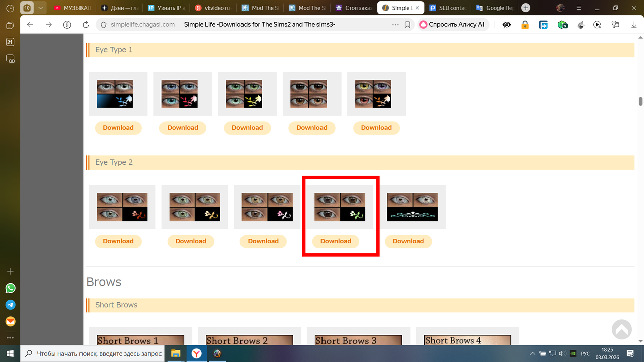Switch the РУС keyboard language indicator
644x362 pixels.
click(x=585, y=353)
